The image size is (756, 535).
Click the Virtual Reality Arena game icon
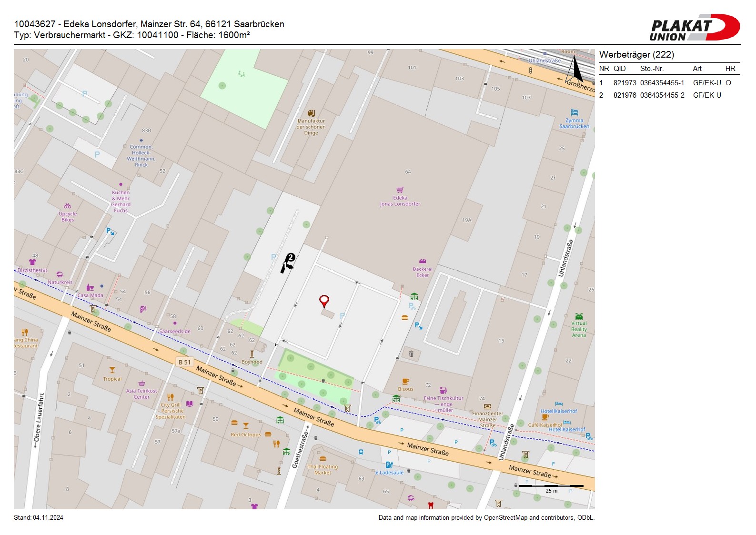coord(579,316)
